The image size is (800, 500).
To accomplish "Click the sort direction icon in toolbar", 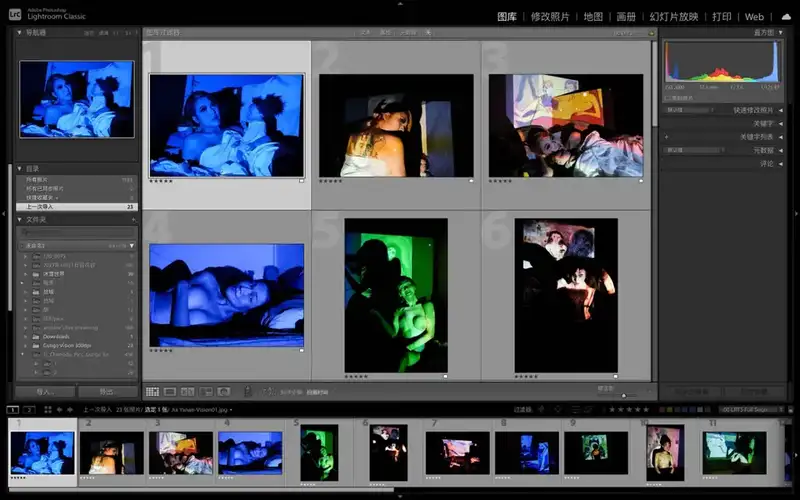I will [268, 392].
